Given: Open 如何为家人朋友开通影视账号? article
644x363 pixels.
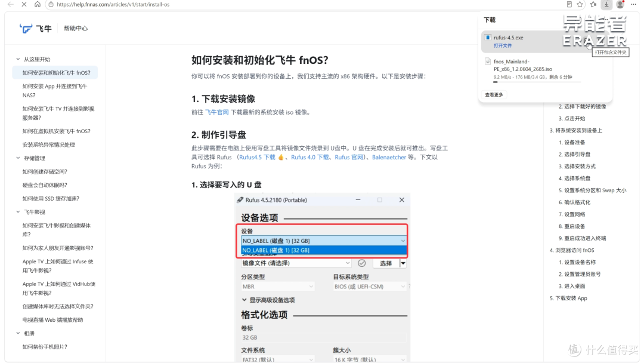Looking at the screenshot, I should [58, 248].
